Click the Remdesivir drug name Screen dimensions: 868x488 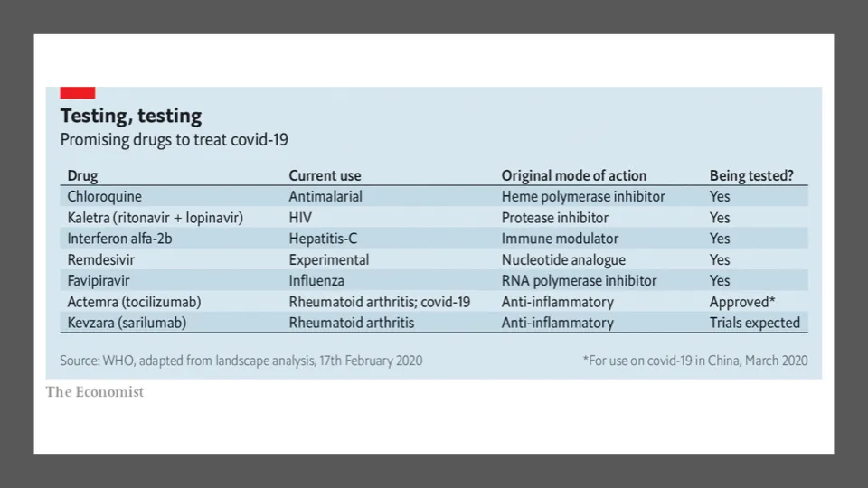tap(101, 259)
